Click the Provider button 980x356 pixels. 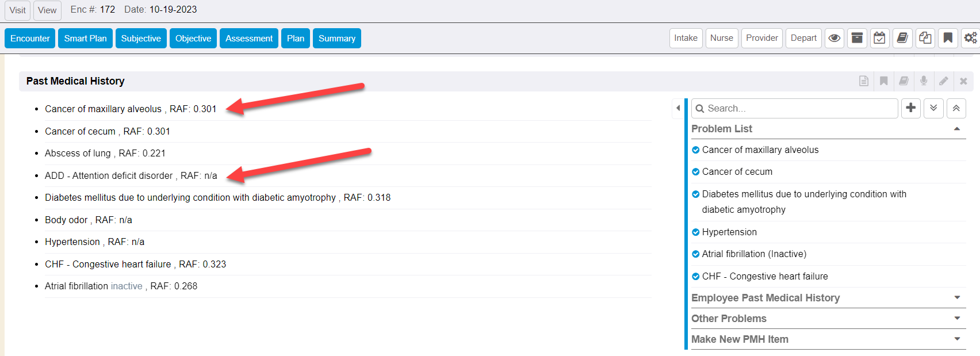pos(761,39)
